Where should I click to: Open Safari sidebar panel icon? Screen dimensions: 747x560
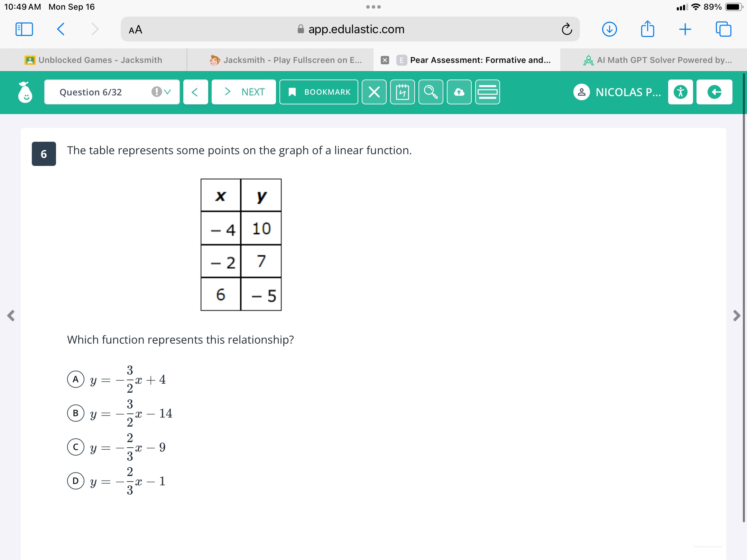click(x=24, y=29)
